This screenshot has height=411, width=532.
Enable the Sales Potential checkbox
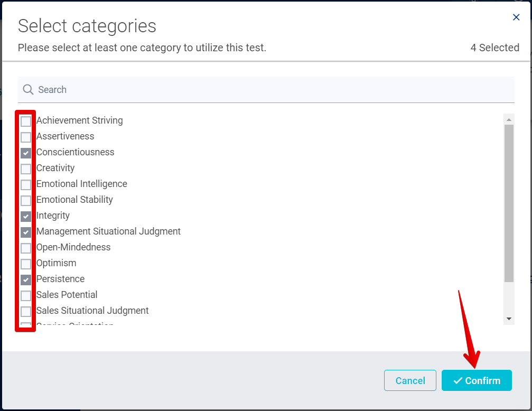click(25, 295)
